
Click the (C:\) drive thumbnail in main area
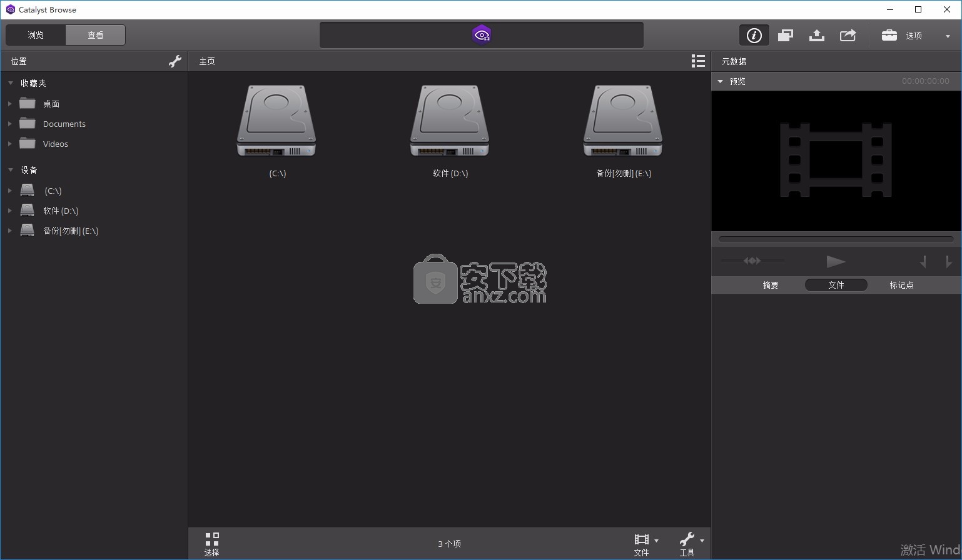[276, 121]
